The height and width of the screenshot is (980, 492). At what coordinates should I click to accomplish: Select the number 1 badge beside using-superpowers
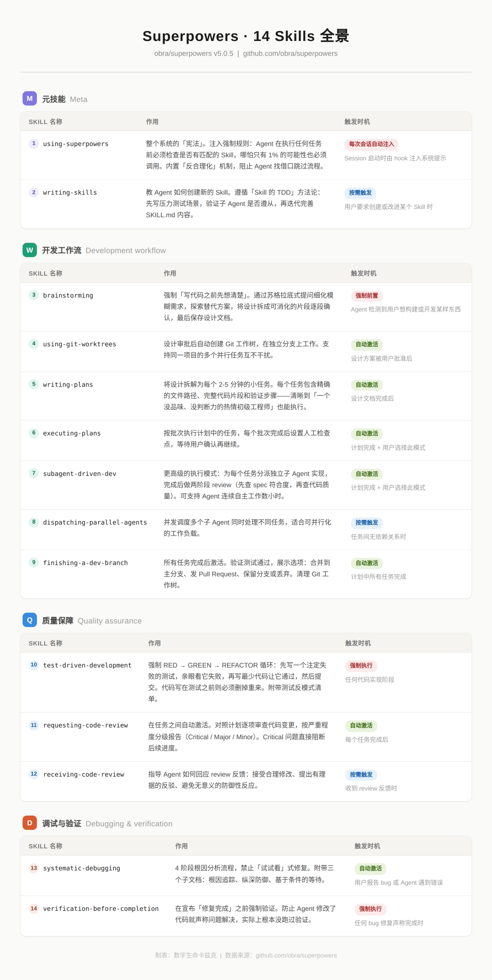tap(34, 143)
